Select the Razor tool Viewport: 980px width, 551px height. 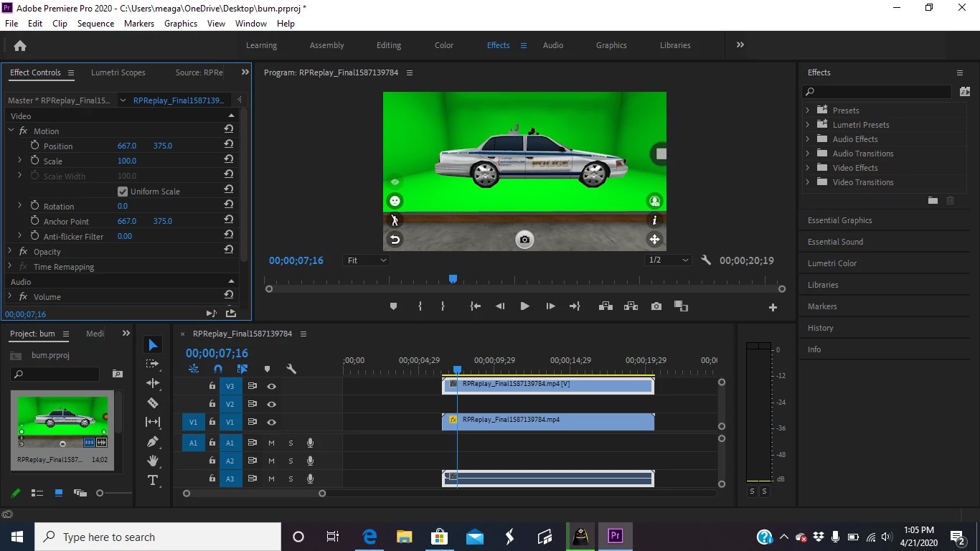153,402
